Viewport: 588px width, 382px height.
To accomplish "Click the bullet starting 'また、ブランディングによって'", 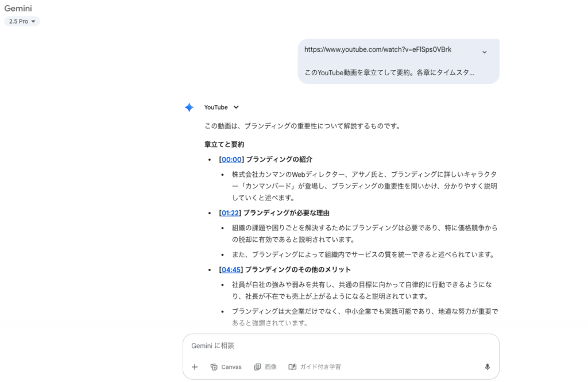I will click(363, 255).
